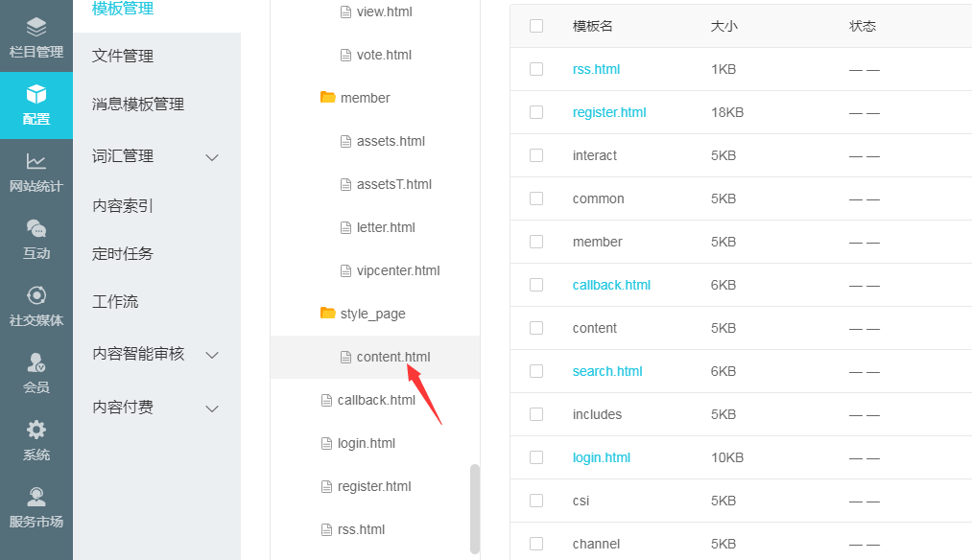Image resolution: width=972 pixels, height=560 pixels.
Task: Select 消息模板管理 menu item
Action: click(x=138, y=104)
